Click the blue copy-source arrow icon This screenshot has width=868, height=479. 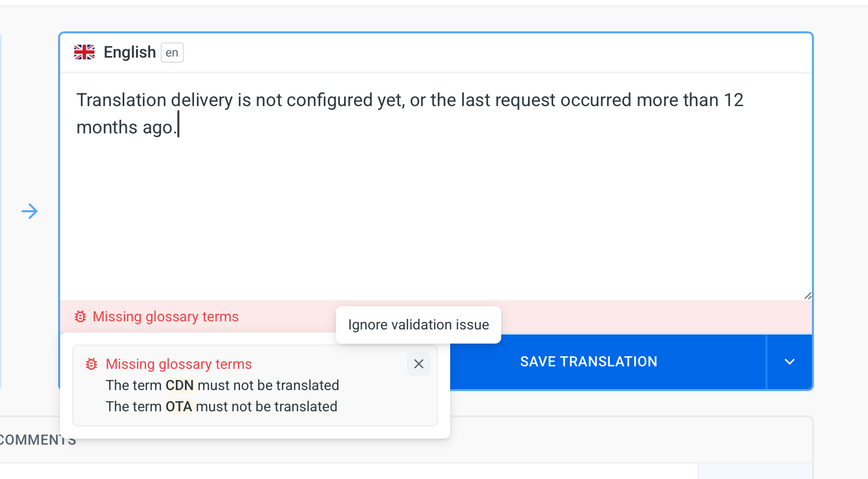click(30, 211)
